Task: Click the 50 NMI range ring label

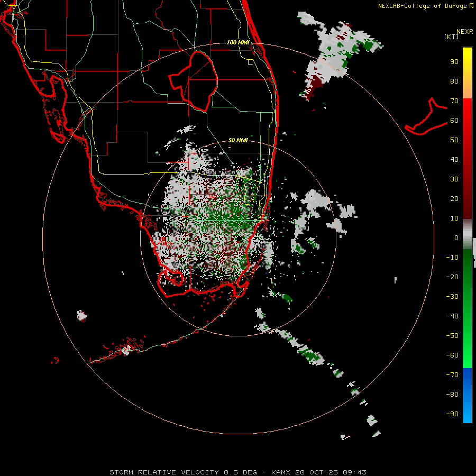Action: [x=238, y=140]
